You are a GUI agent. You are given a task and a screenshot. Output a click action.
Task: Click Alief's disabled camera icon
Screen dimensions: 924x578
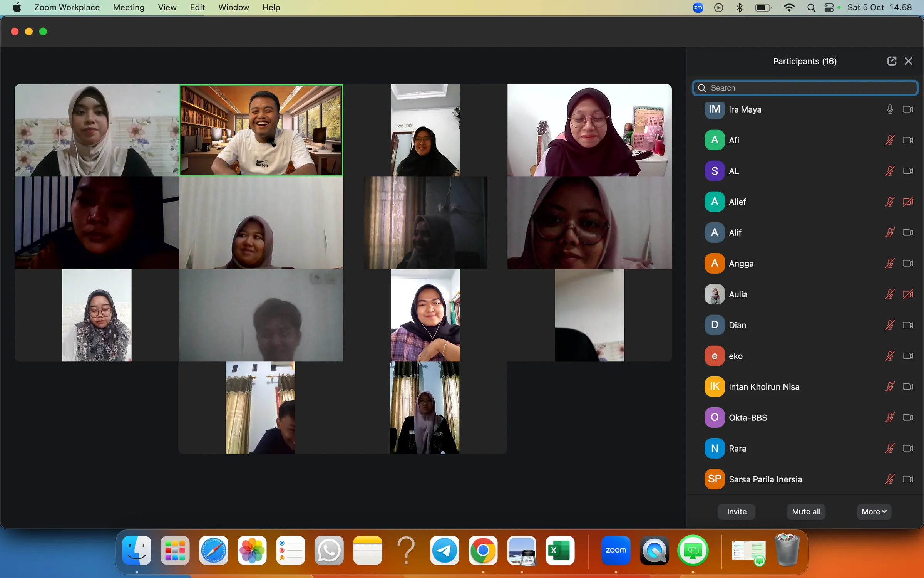(908, 202)
